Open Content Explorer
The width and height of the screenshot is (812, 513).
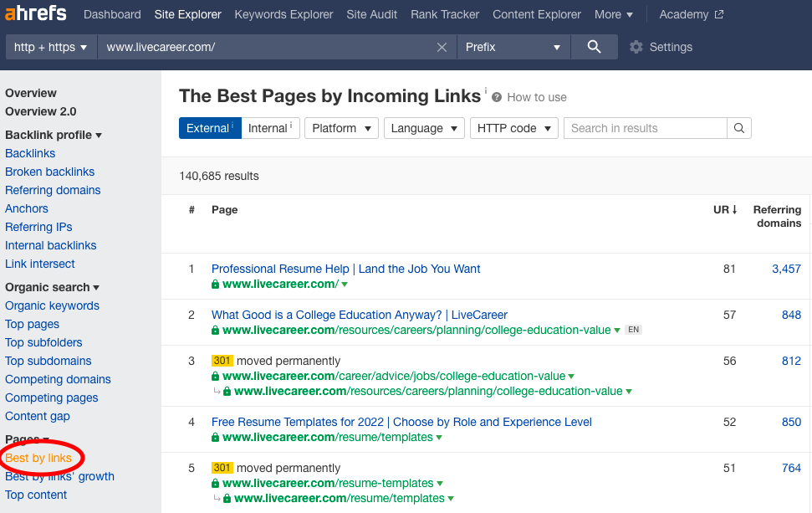[x=537, y=14]
